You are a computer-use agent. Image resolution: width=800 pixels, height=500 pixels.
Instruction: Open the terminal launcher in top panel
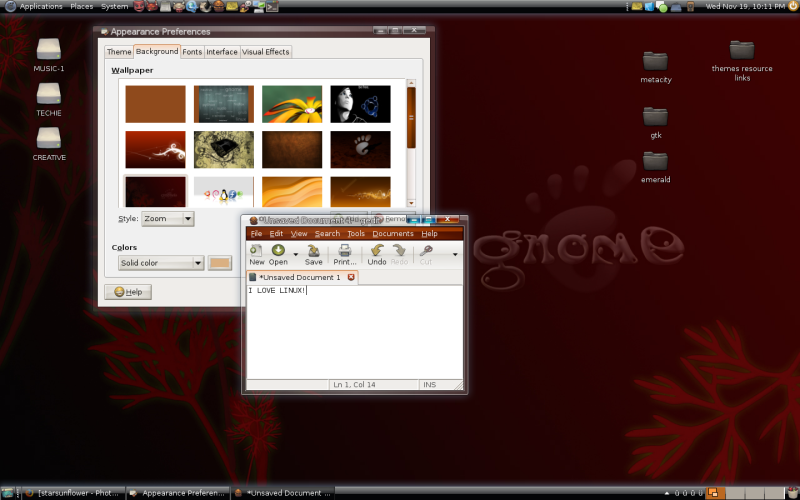(272, 6)
